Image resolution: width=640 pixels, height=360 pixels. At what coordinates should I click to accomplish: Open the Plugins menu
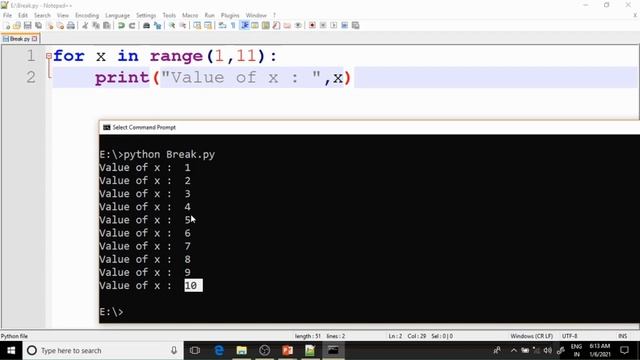coord(230,15)
